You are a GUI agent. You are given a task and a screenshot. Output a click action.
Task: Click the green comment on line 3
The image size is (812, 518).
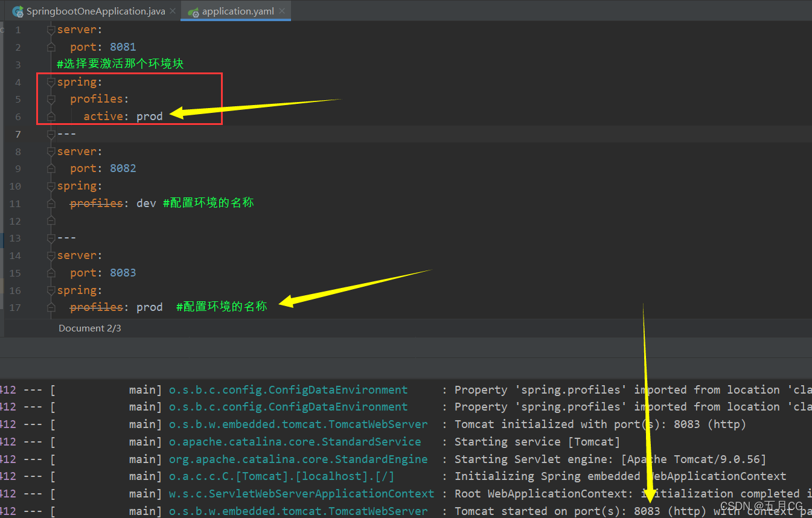120,64
